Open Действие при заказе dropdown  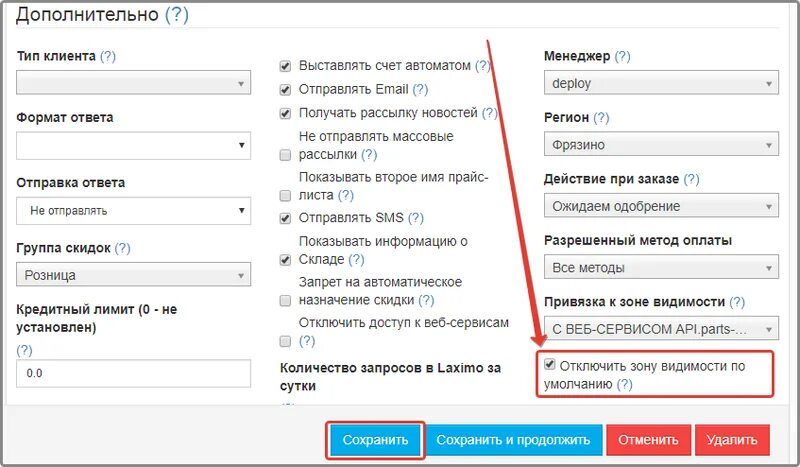coord(661,206)
